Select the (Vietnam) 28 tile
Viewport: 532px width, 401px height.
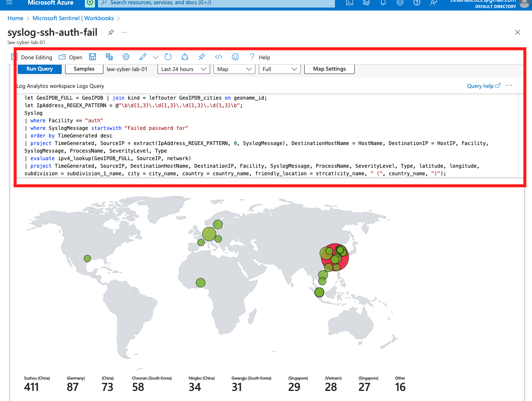point(333,384)
